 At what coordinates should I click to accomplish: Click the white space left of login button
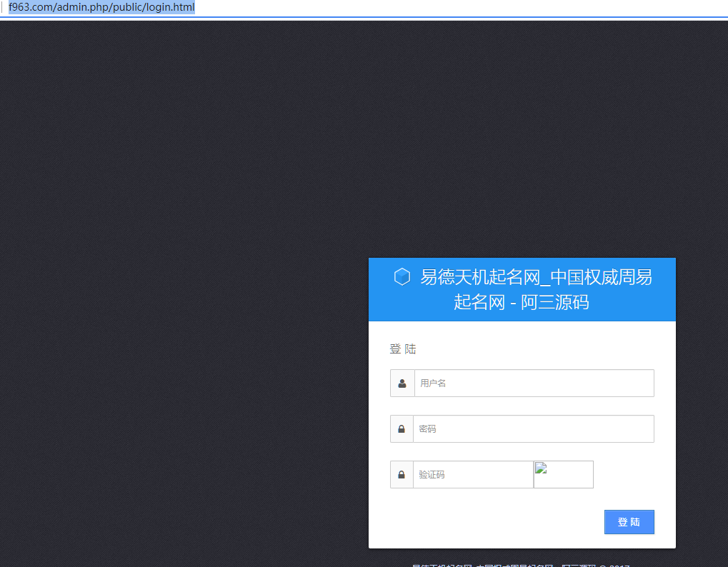(x=486, y=522)
